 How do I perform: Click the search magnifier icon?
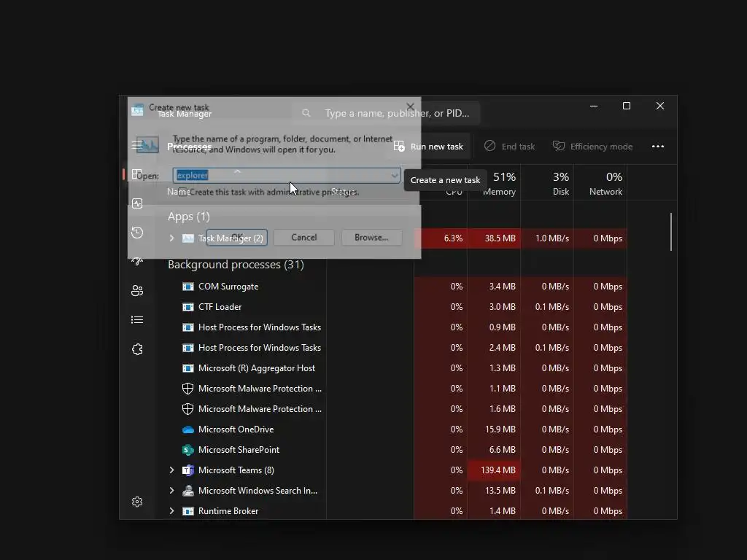pos(306,113)
